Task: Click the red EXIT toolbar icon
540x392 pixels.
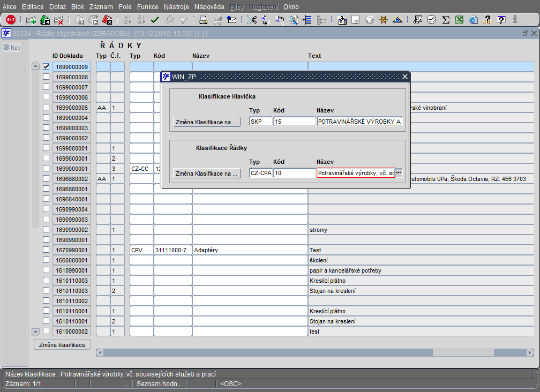Action: 11,20
